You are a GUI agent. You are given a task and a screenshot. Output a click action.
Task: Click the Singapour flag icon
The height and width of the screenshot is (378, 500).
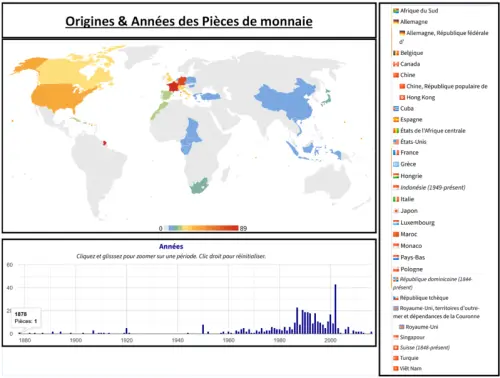click(396, 337)
